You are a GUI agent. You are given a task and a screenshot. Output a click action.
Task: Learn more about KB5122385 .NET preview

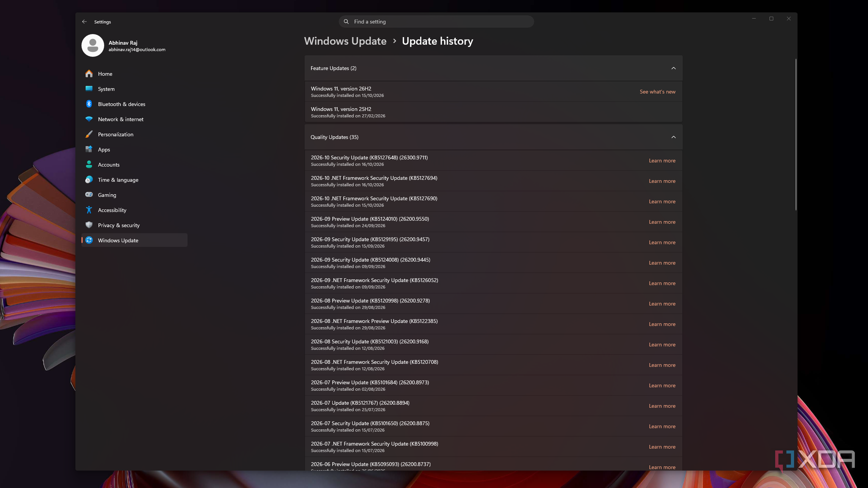(662, 324)
